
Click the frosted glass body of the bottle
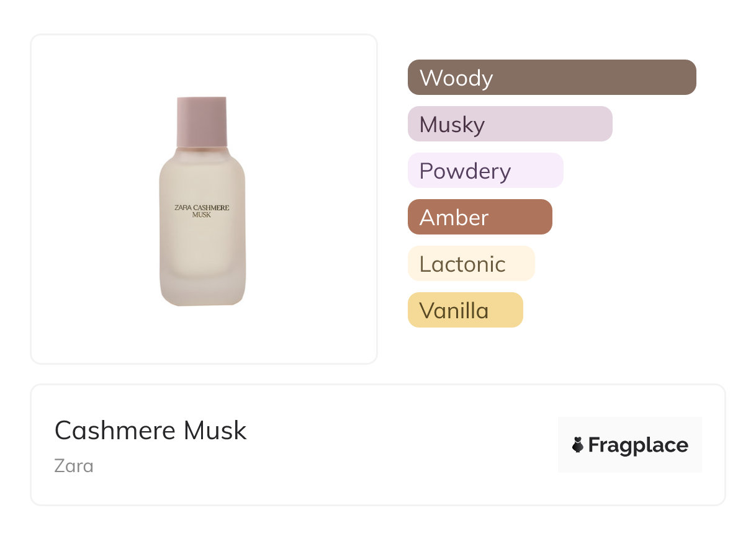(x=202, y=261)
